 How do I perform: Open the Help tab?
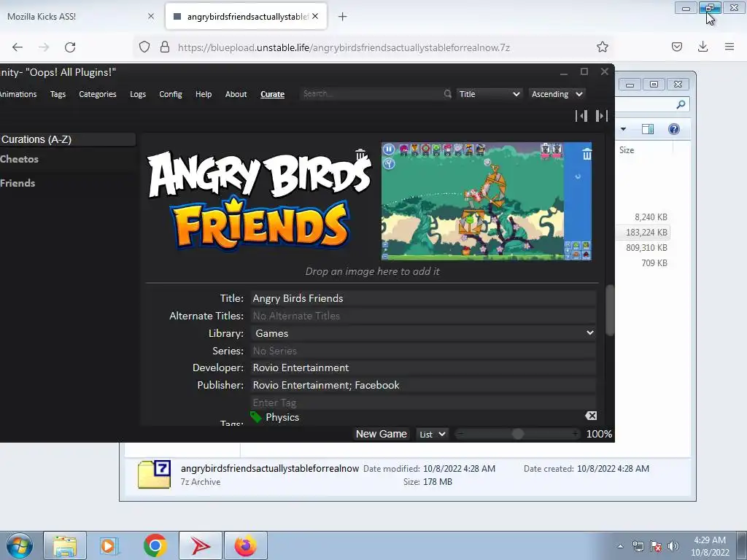pyautogui.click(x=204, y=94)
